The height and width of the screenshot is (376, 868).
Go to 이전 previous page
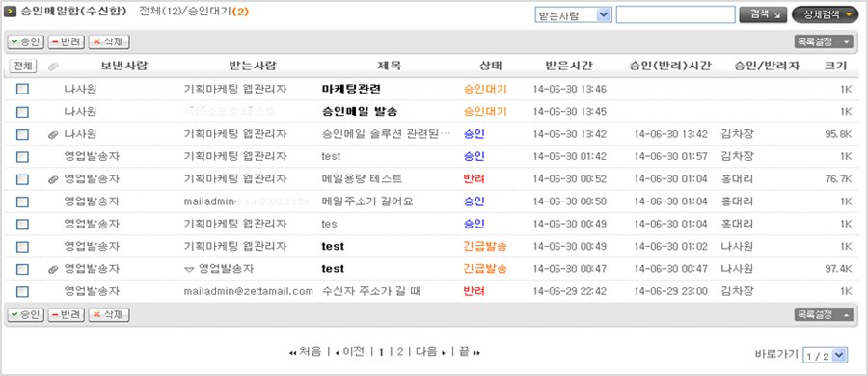(350, 352)
